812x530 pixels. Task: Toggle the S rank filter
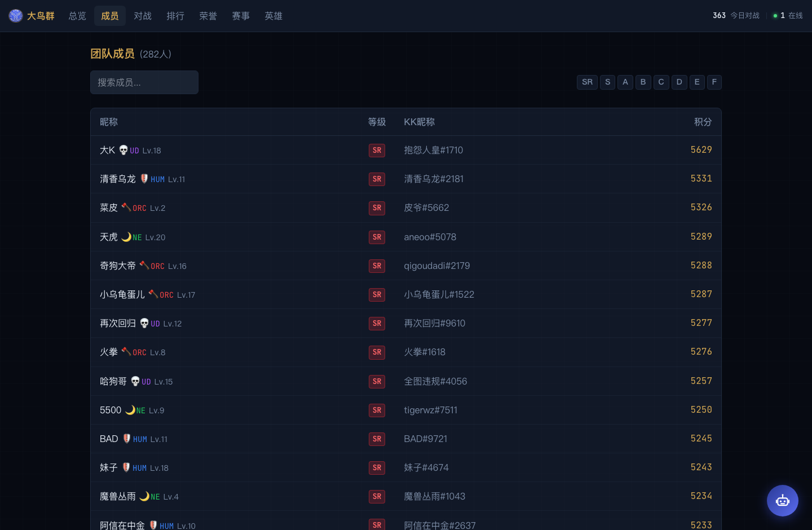point(607,82)
